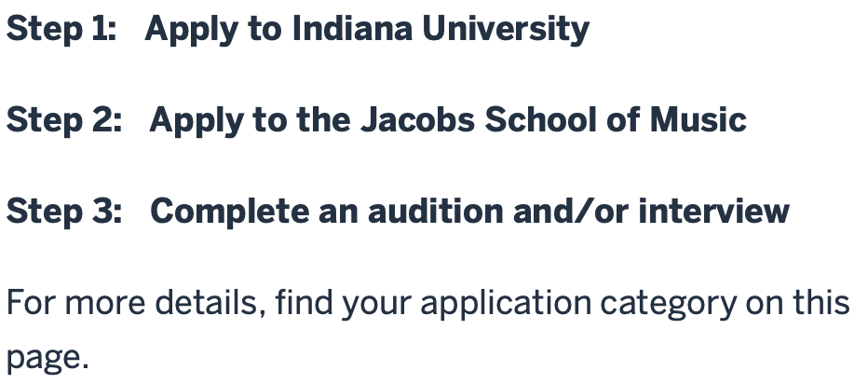Select the 'Step 1:' label
The height and width of the screenshot is (384, 868).
pyautogui.click(x=62, y=29)
